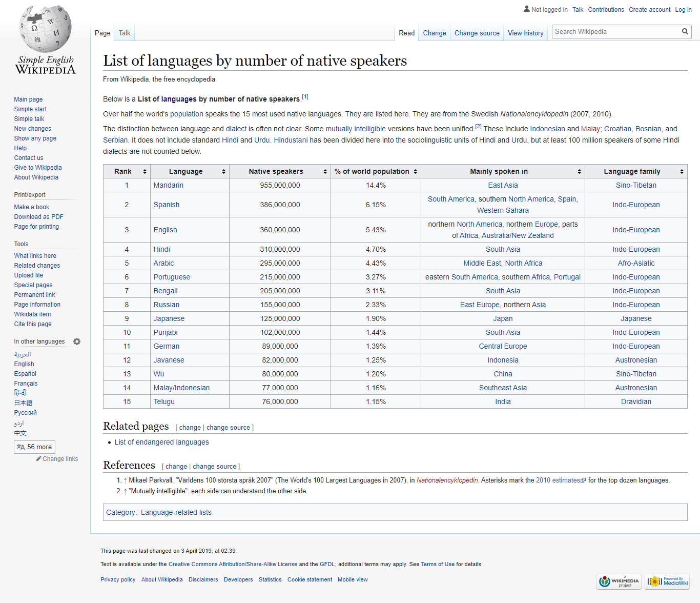700x603 pixels.
Task: Open language settings gear icon
Action: click(x=77, y=341)
